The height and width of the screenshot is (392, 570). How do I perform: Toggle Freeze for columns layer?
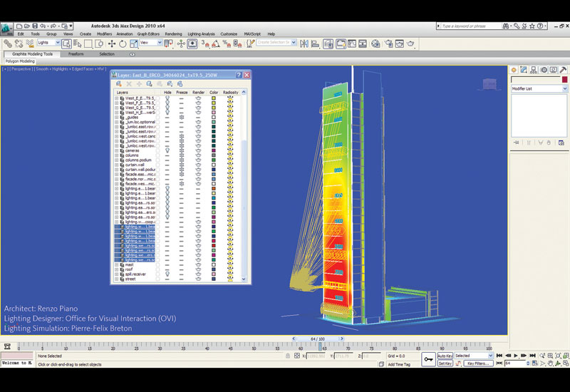click(182, 155)
